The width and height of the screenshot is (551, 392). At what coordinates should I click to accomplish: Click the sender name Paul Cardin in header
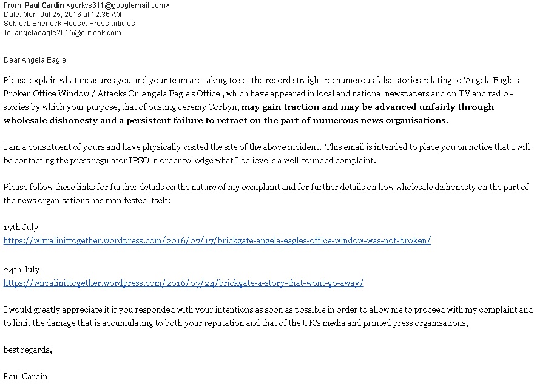44,5
